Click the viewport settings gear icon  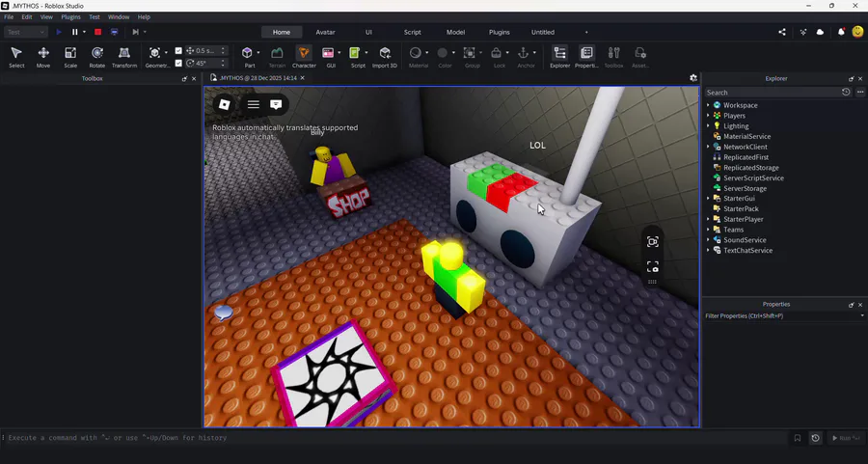pos(693,78)
